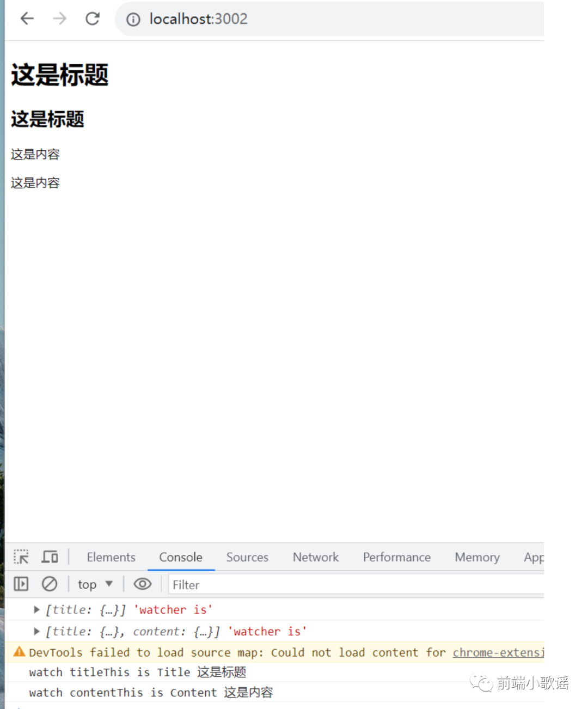Viewport: 588px width, 709px height.
Task: Switch to the Network tab
Action: click(316, 557)
